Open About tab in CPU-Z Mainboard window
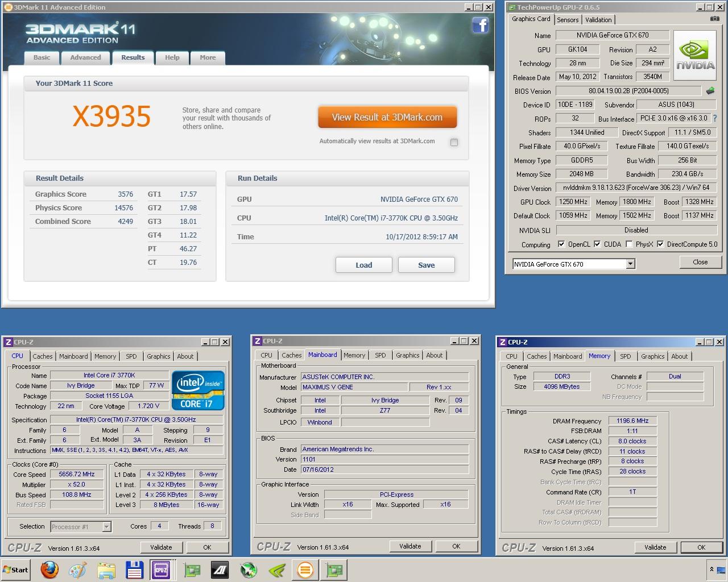728x582 pixels. 435,355
